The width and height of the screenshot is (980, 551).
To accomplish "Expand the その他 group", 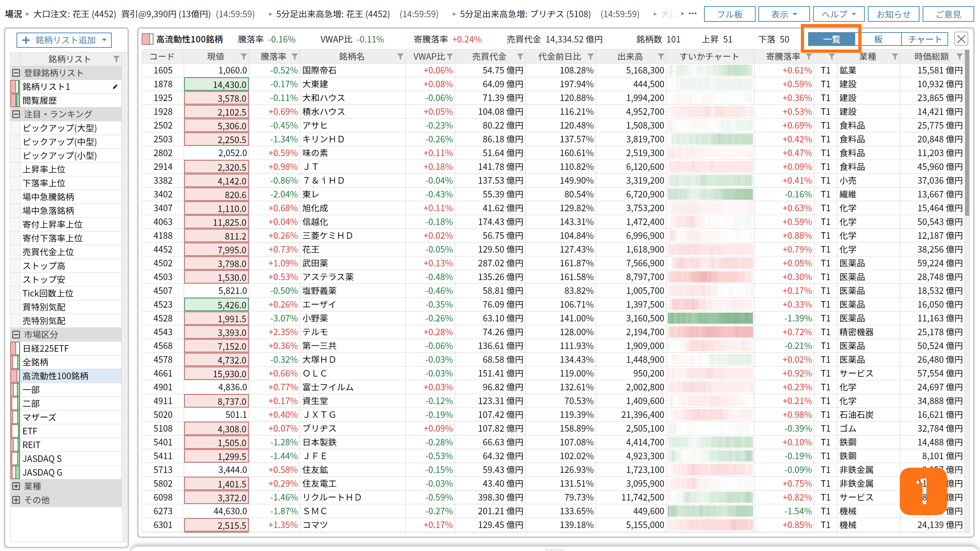I will (x=16, y=500).
